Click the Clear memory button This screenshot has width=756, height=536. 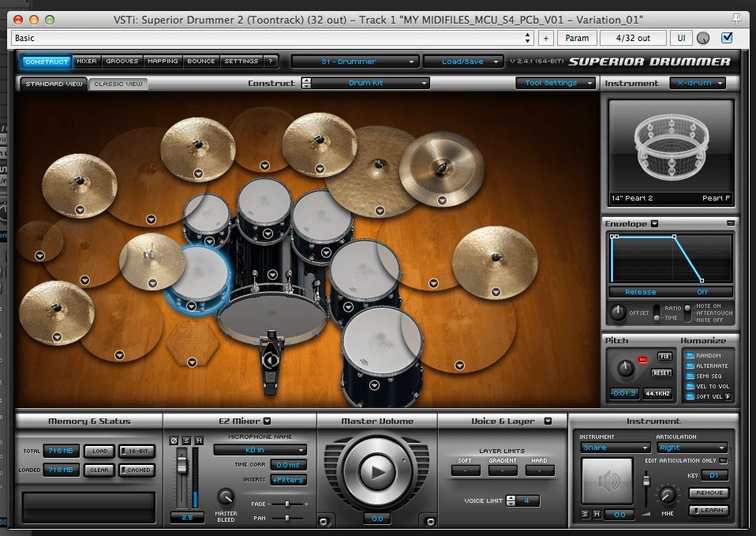point(99,470)
